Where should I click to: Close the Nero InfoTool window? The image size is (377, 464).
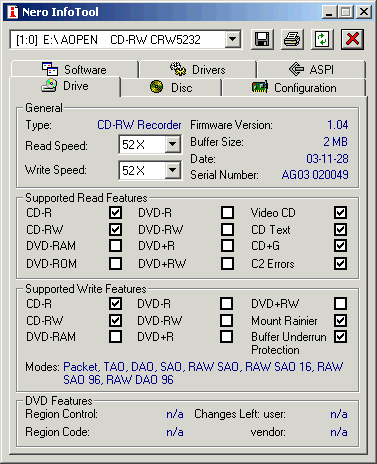point(364,12)
